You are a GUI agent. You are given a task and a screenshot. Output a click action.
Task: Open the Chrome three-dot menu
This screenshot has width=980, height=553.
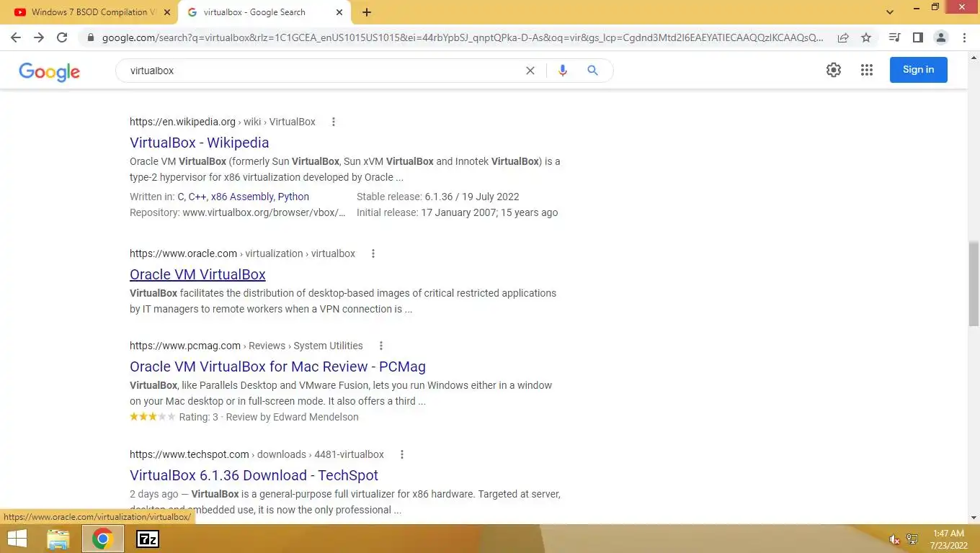point(964,37)
